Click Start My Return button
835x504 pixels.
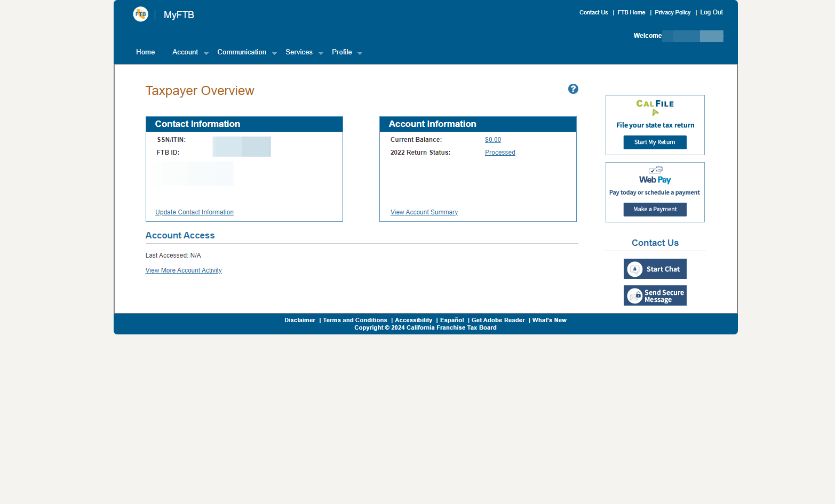655,142
